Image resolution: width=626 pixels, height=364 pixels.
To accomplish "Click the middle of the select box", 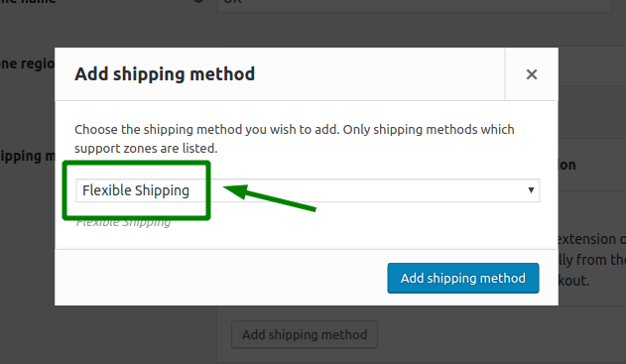I will (x=308, y=190).
